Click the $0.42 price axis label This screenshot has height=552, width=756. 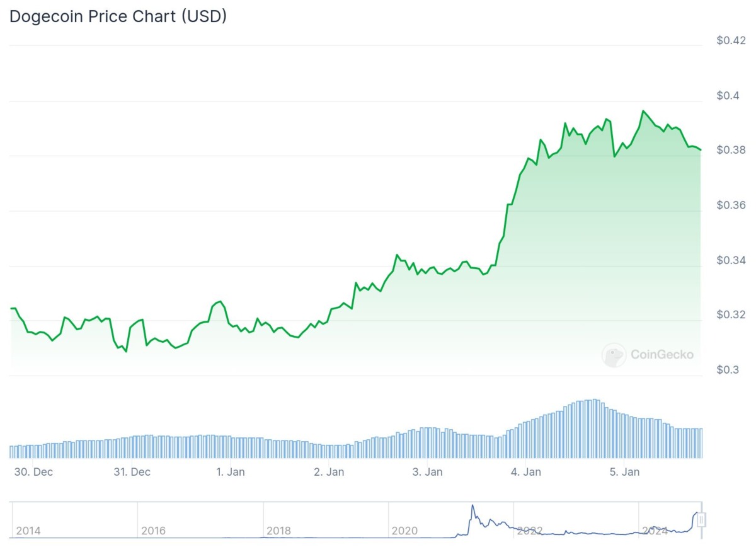click(x=731, y=41)
